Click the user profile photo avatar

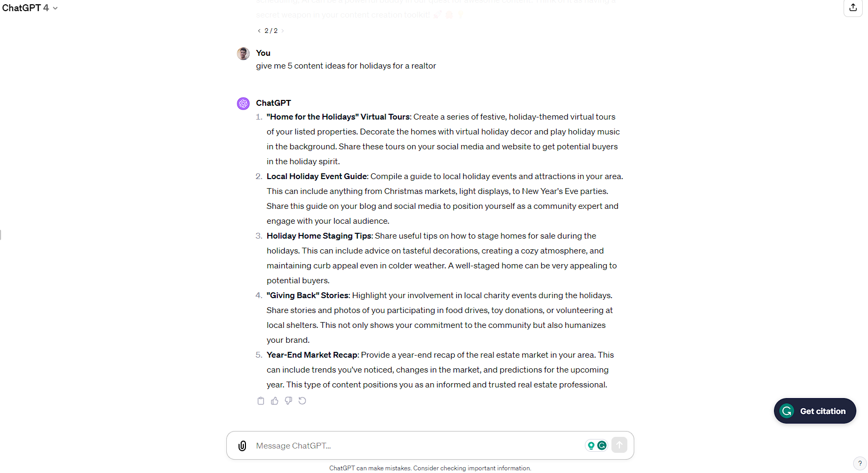[x=243, y=54]
